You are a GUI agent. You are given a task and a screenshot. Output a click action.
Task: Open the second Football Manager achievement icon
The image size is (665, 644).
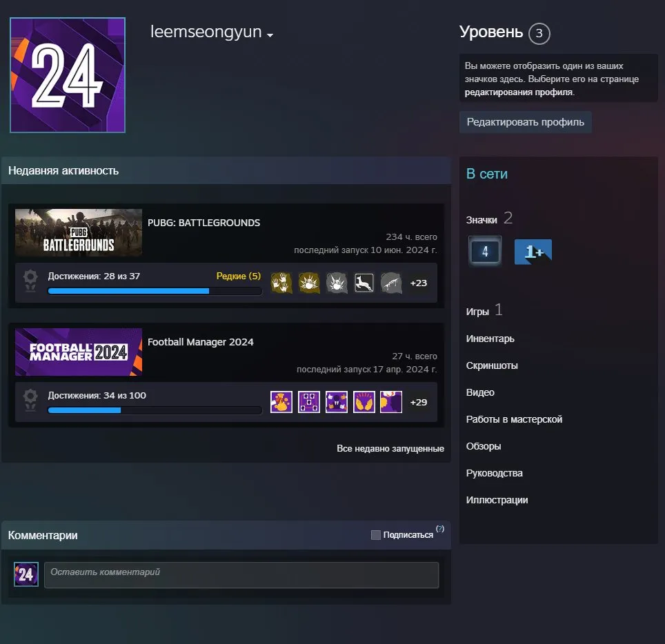pos(309,402)
